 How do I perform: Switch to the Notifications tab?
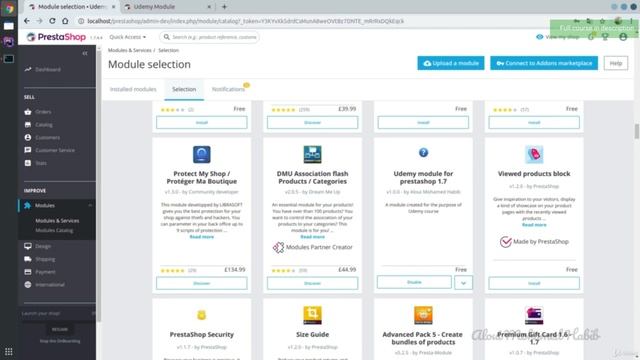click(x=228, y=89)
